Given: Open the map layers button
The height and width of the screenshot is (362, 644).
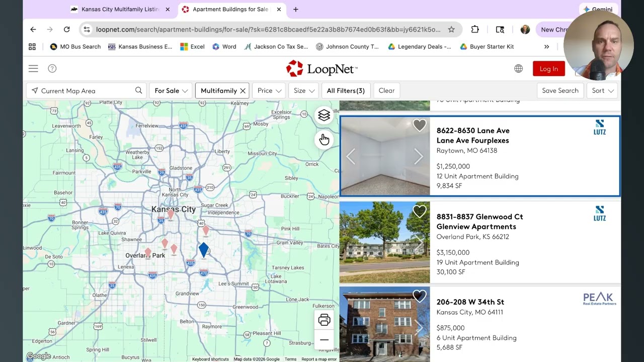Looking at the screenshot, I should point(324,116).
